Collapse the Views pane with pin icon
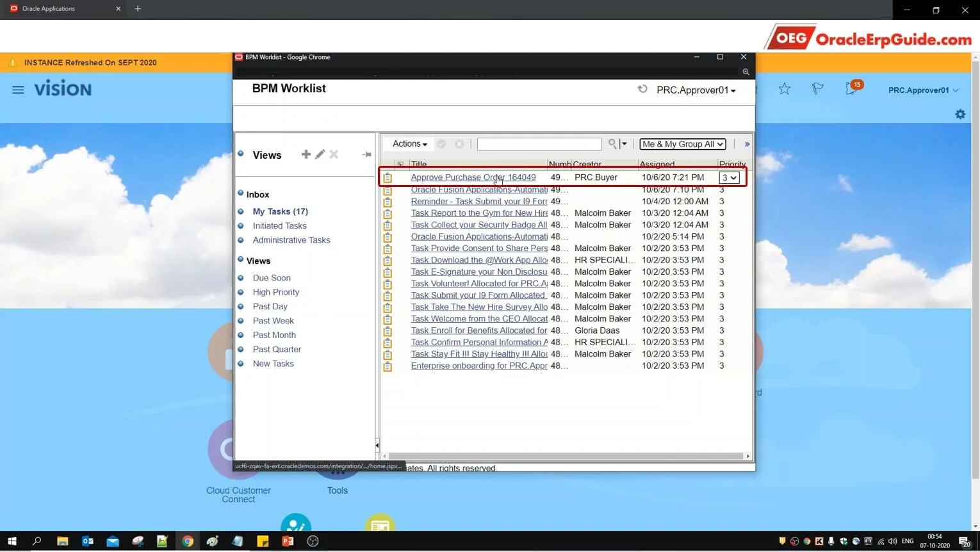The width and height of the screenshot is (980, 552). [366, 154]
